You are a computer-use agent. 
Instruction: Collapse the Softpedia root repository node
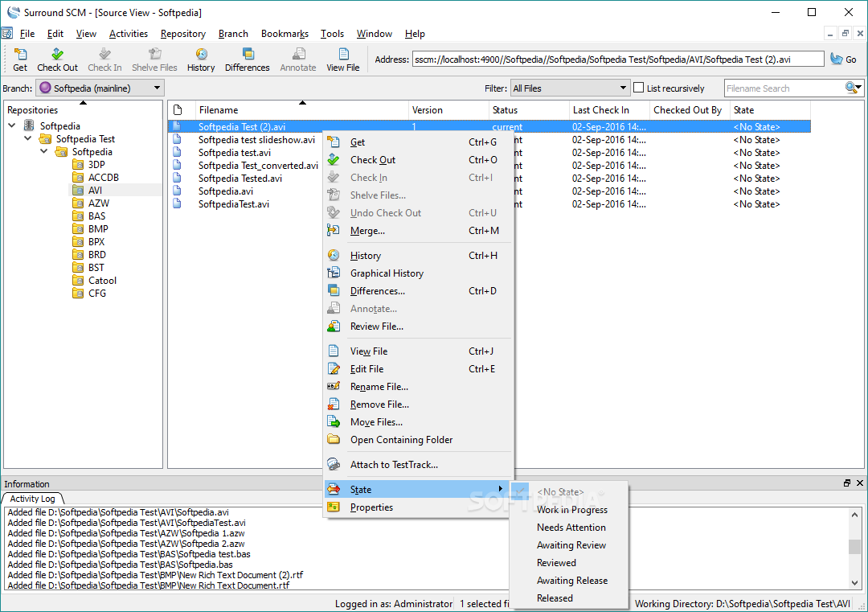pos(11,125)
